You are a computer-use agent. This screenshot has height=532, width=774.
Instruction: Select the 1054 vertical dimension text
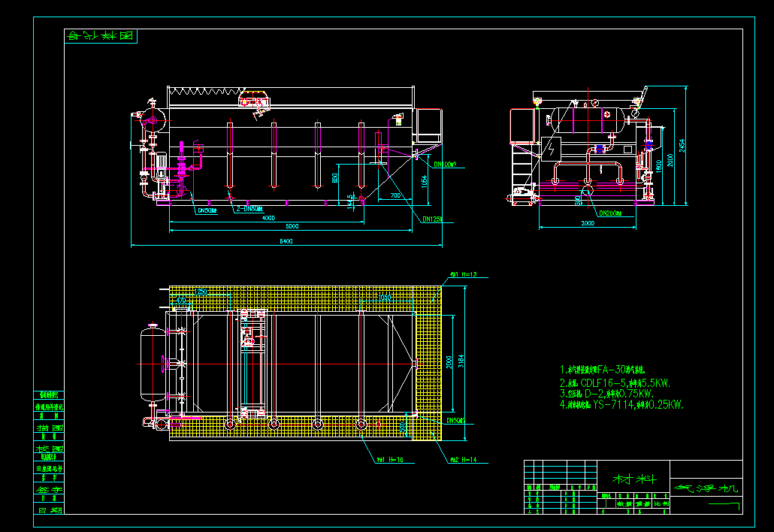pos(424,182)
